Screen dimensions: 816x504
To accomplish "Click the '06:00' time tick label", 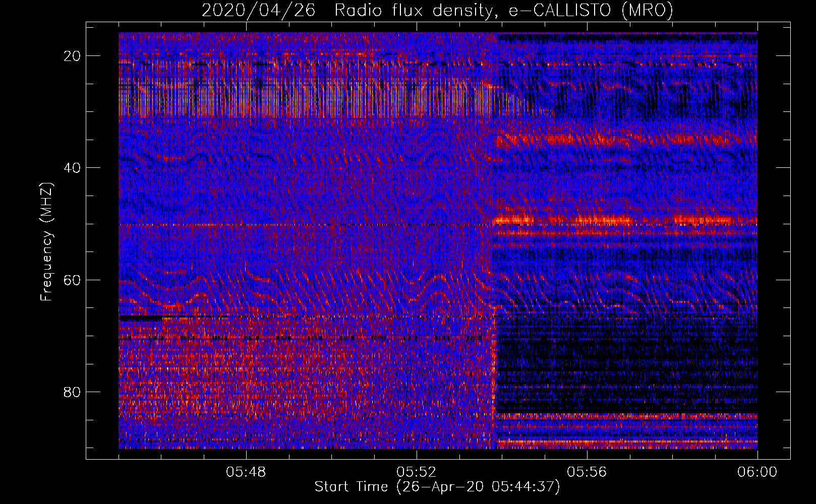I will [x=757, y=472].
